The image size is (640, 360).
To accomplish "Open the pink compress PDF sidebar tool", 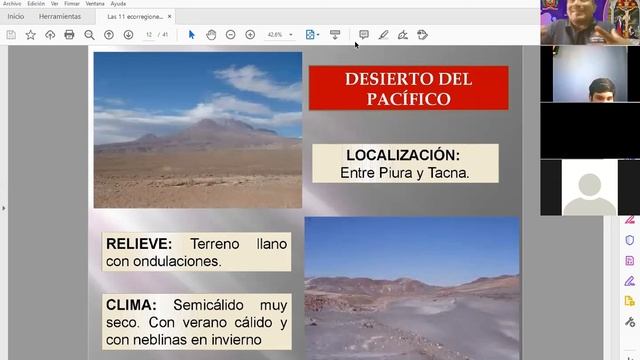I will click(x=630, y=260).
